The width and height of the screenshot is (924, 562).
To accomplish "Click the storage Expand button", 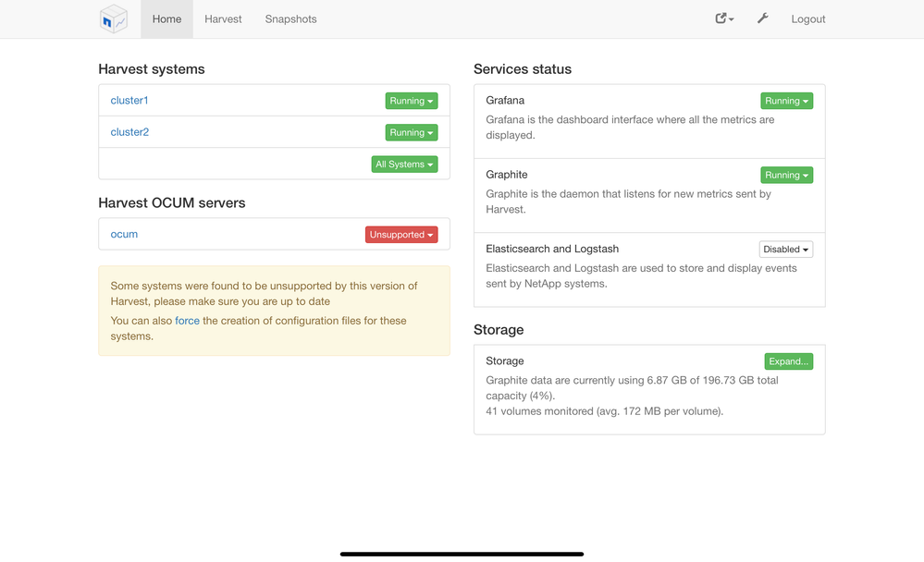I will point(788,361).
